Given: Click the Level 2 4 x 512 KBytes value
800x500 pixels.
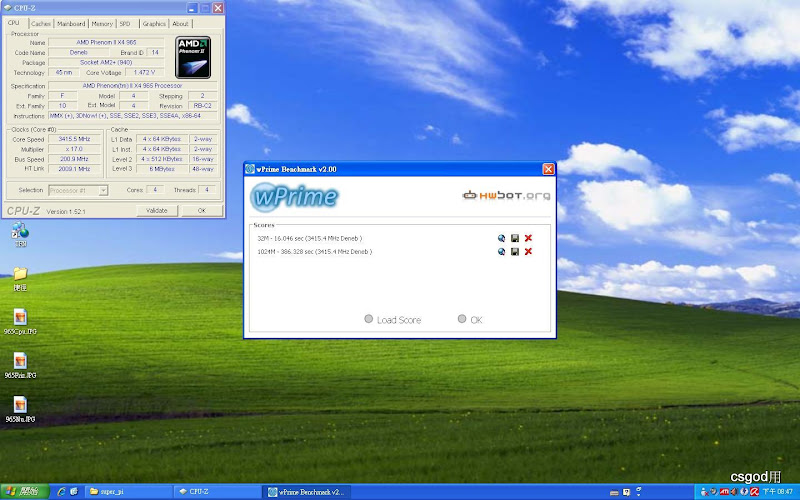Looking at the screenshot, I should [162, 159].
